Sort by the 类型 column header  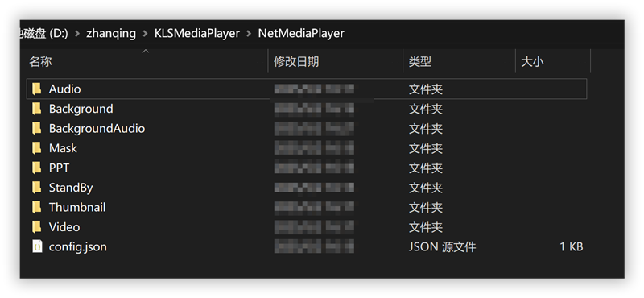pyautogui.click(x=419, y=62)
